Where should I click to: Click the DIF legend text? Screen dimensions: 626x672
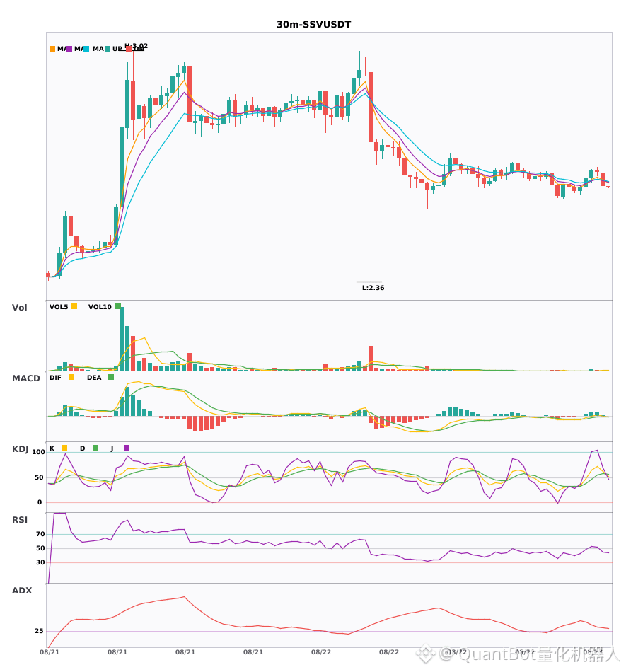tap(55, 378)
